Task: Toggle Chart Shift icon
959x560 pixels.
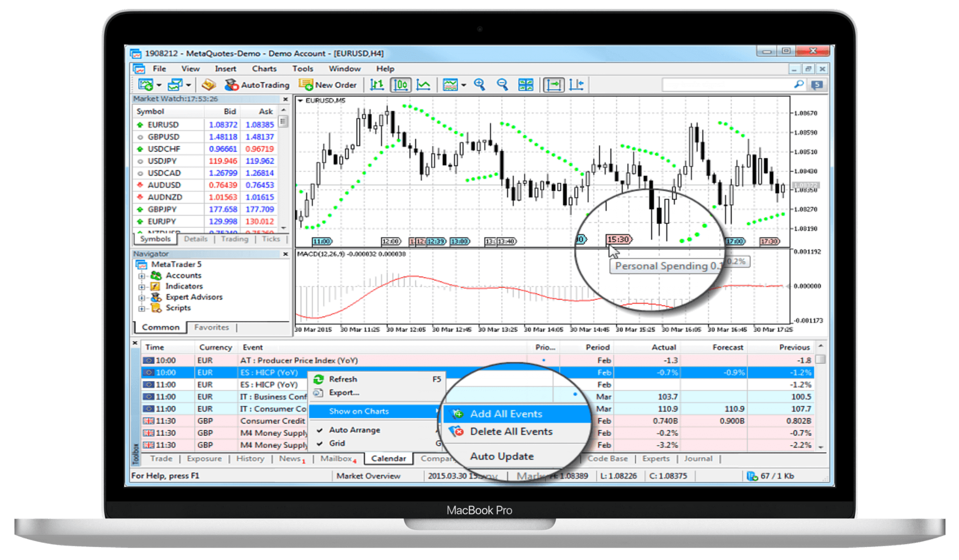Action: (576, 85)
